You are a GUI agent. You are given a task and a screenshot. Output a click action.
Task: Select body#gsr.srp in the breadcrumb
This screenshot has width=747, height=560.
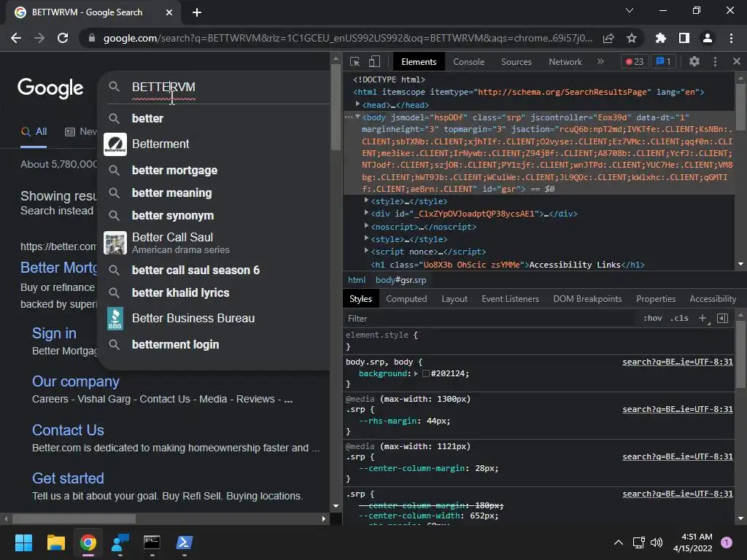click(x=400, y=280)
